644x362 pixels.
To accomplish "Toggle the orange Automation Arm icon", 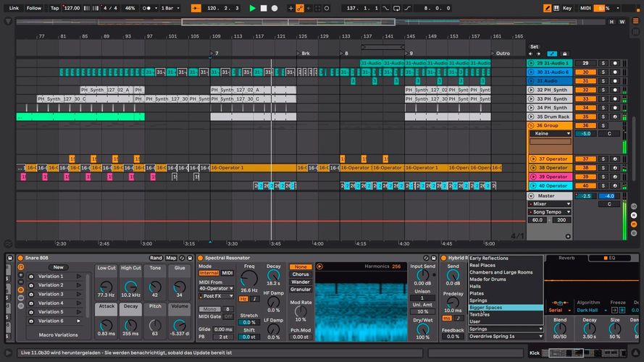I will (300, 8).
